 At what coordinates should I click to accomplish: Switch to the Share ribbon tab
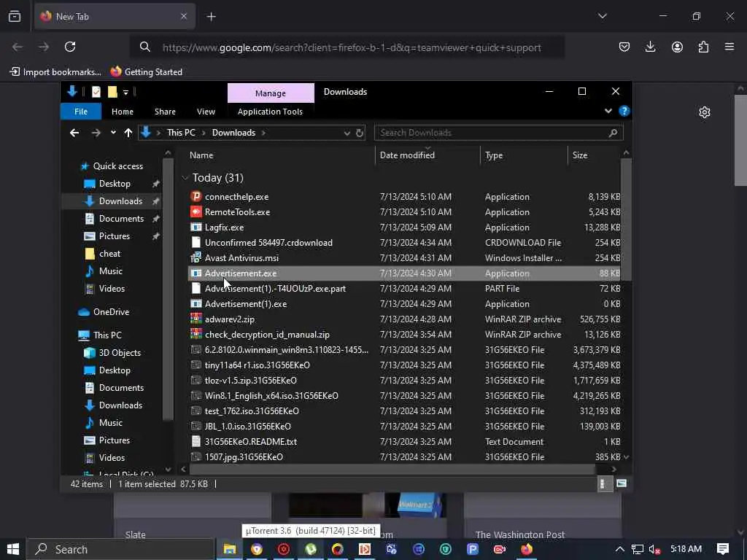pyautogui.click(x=165, y=112)
